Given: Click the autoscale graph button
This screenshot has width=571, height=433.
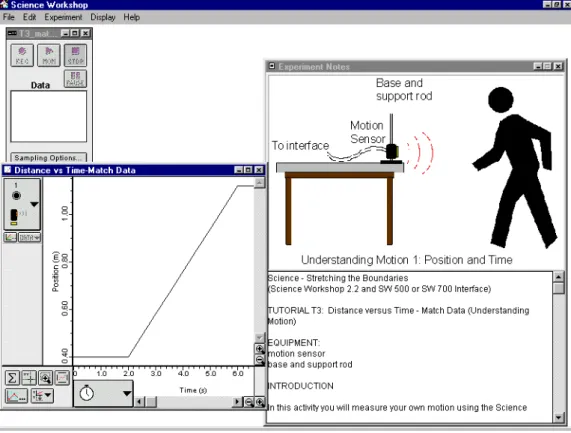Looking at the screenshot, I should tap(62, 378).
